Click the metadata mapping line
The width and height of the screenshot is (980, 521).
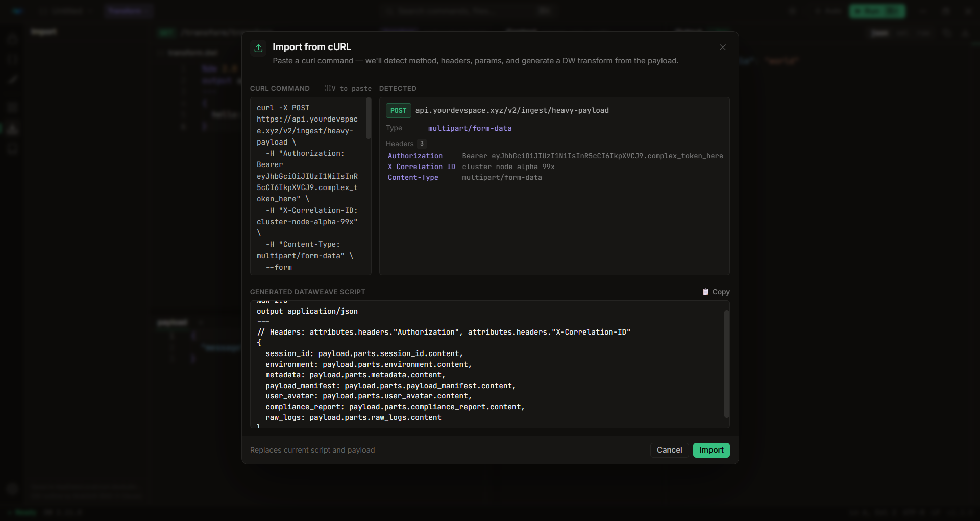click(355, 375)
